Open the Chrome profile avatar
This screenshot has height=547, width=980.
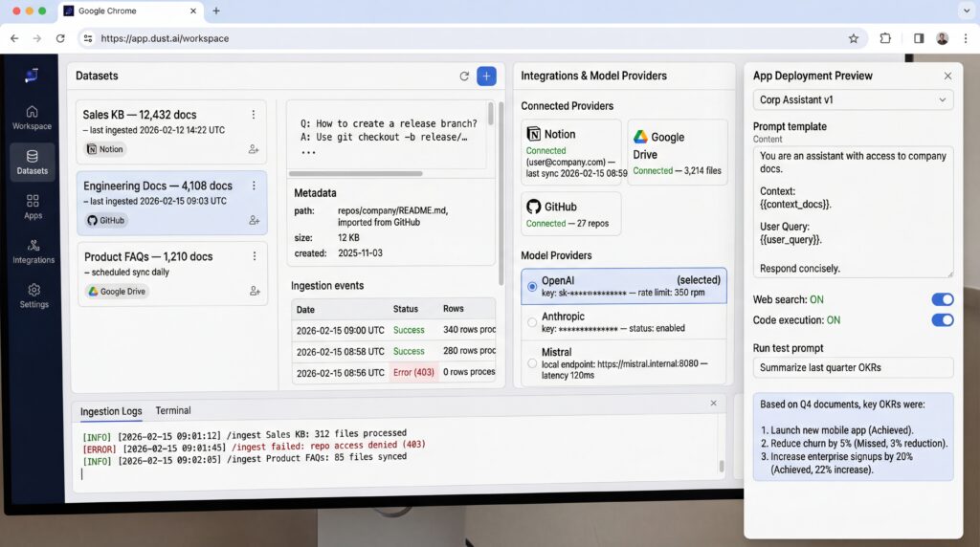point(942,38)
